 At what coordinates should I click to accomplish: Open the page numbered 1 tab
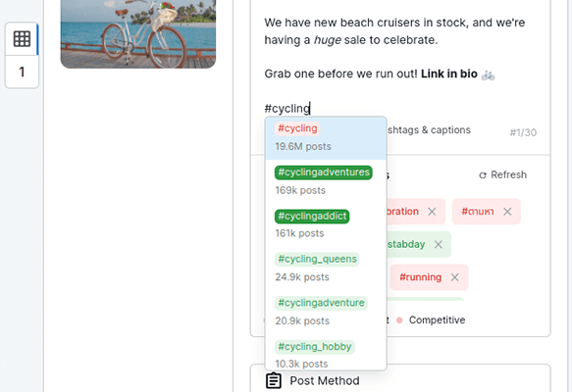click(x=22, y=72)
